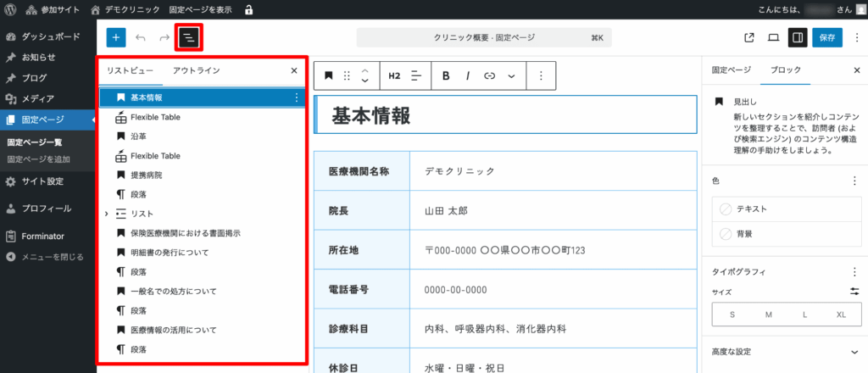Screen dimensions: 868x373
Task: Select size M in typography options
Action: coord(768,315)
